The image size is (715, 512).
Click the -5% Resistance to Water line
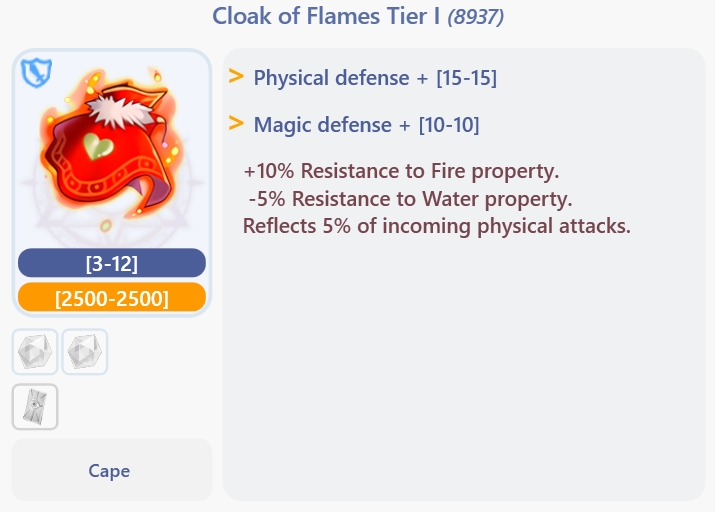click(410, 198)
